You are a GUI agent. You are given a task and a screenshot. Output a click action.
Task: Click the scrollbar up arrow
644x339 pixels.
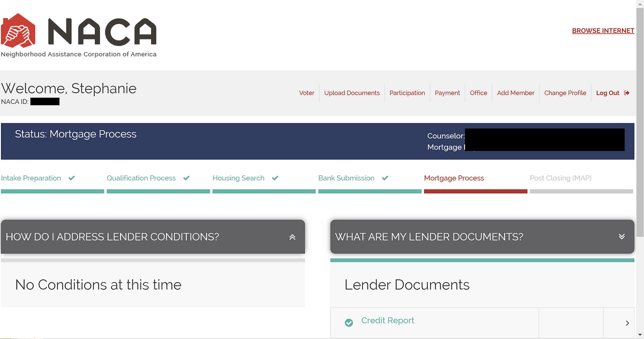640,4
